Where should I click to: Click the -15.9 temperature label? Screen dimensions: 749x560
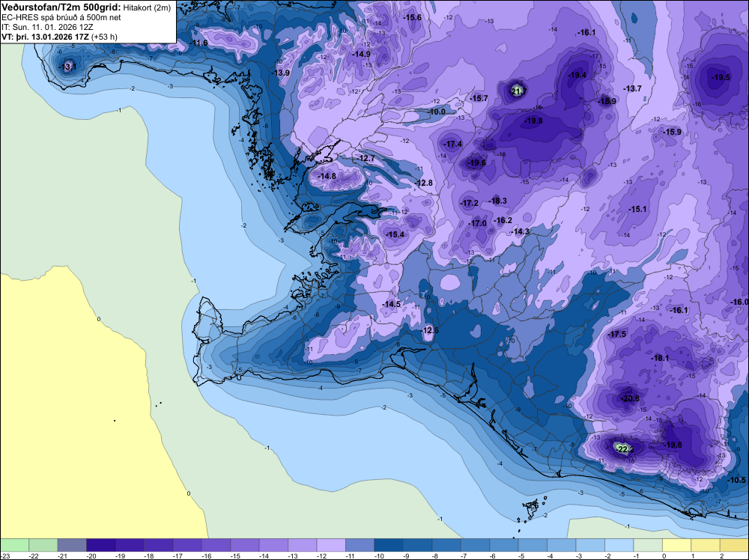(673, 132)
